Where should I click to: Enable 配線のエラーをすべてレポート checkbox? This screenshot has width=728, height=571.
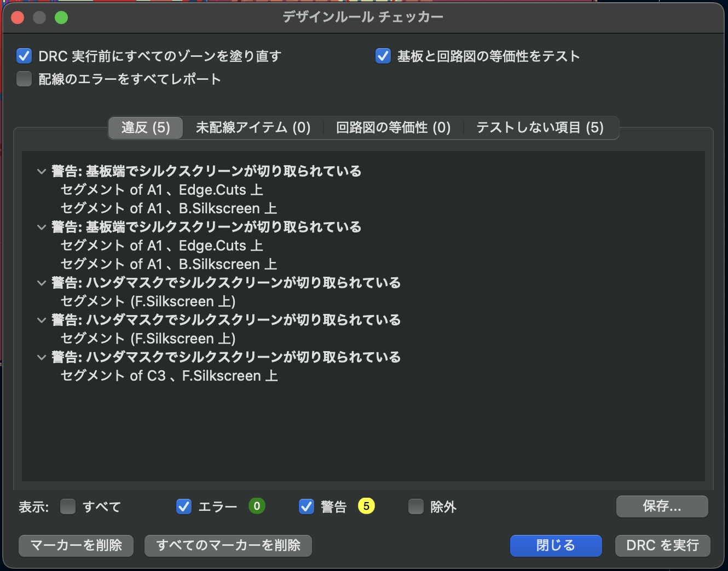(24, 79)
